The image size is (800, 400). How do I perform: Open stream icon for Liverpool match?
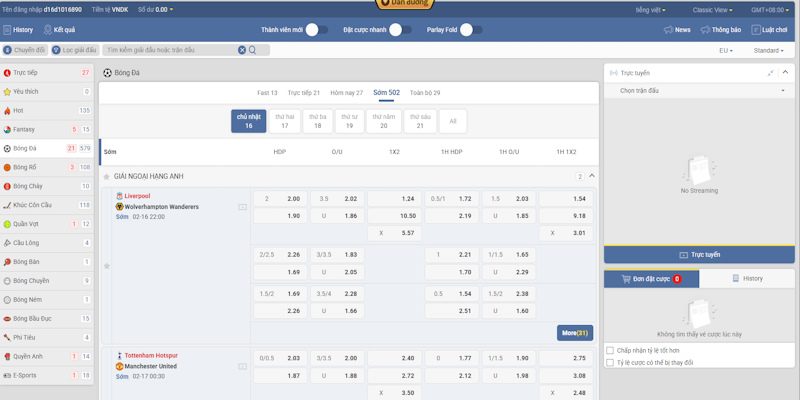(243, 207)
